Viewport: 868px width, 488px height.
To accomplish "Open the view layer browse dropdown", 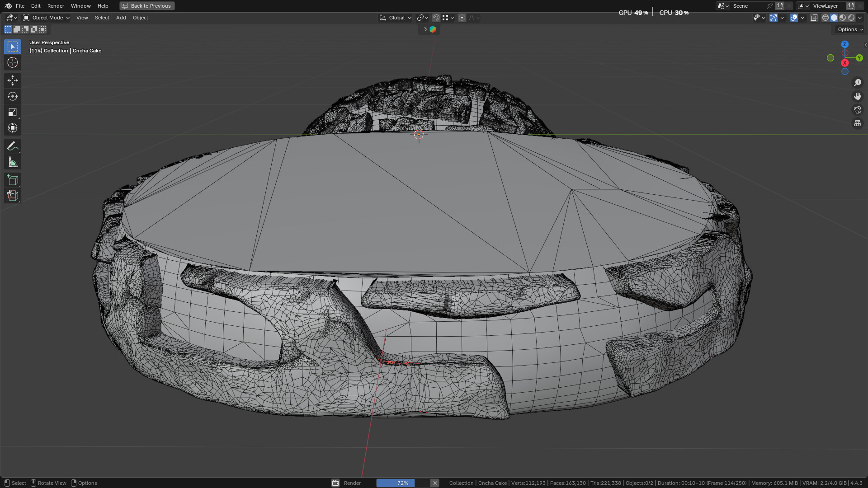I will (803, 6).
